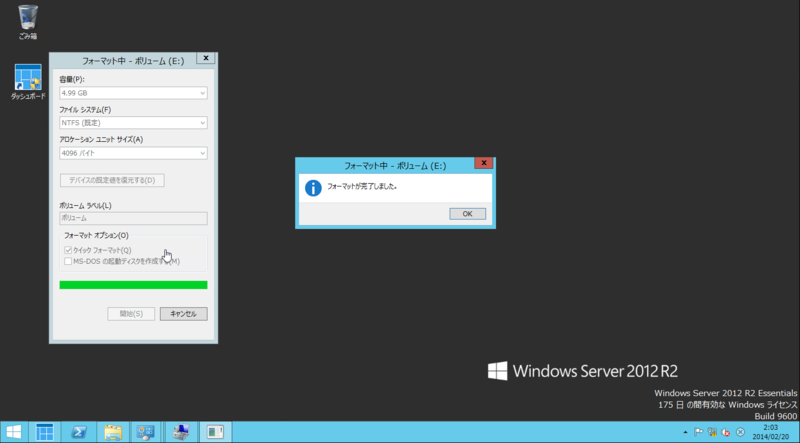Toggle the MS-DOS startup disk checkbox

(68, 261)
